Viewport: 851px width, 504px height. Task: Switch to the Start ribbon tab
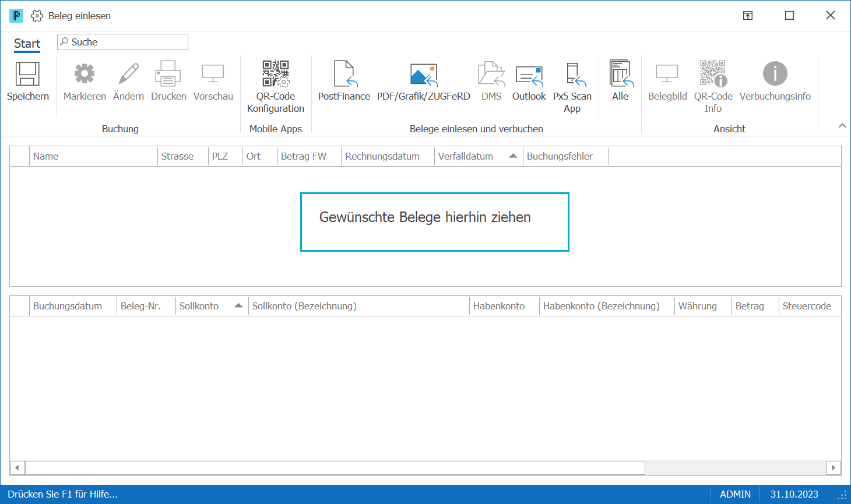27,44
